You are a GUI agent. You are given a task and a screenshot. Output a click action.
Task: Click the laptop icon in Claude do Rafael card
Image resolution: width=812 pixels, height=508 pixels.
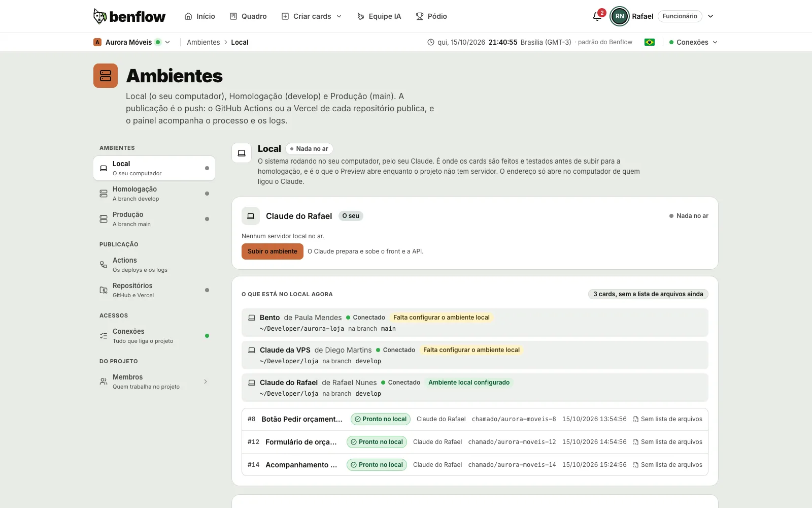(251, 216)
